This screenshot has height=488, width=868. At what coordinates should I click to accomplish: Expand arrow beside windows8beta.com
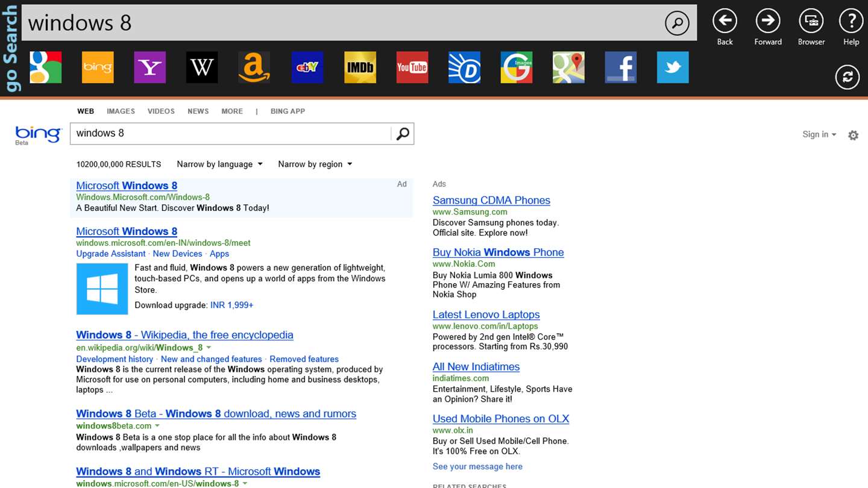click(157, 426)
